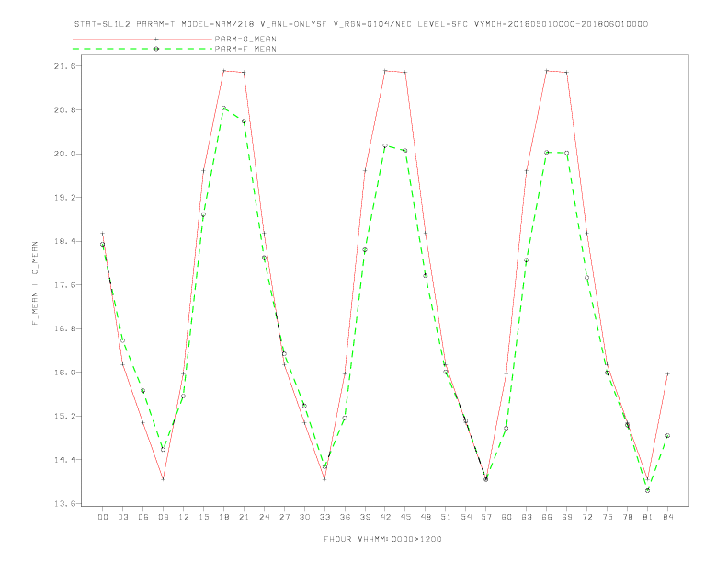Click the 36 forecast hour tick label
Viewport: 728px width, 563px height.
tap(345, 517)
